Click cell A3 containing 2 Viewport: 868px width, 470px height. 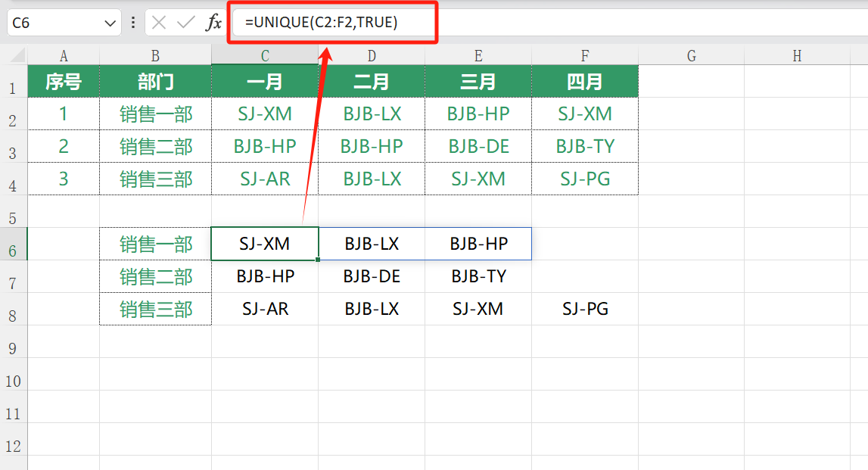(64, 147)
